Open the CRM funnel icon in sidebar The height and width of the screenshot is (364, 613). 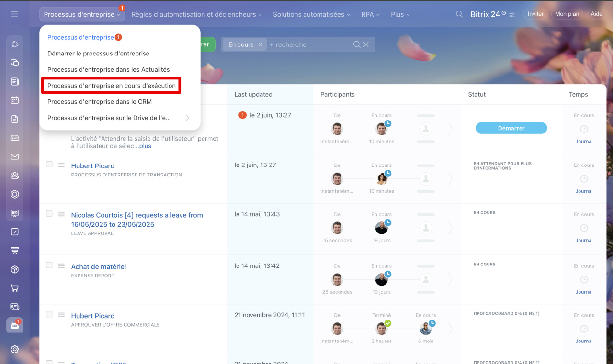15,251
